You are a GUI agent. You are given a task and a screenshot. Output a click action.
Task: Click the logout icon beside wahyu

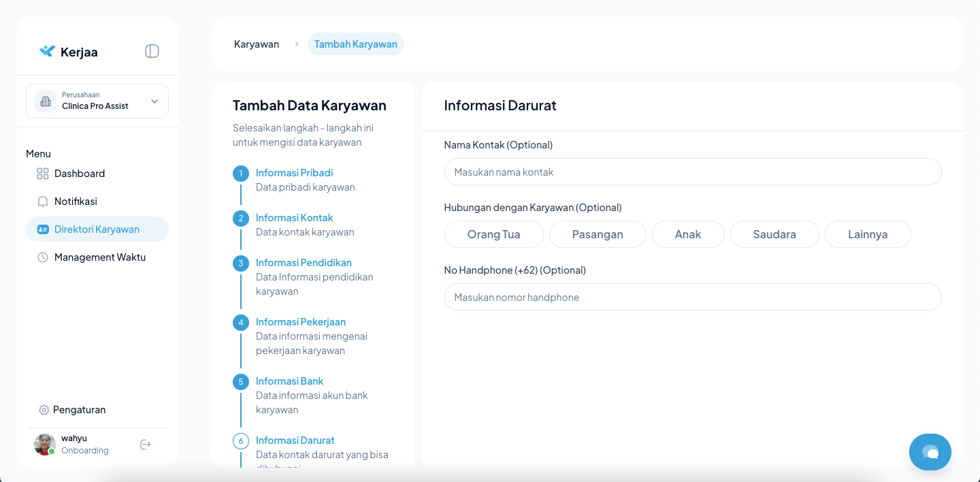(145, 445)
